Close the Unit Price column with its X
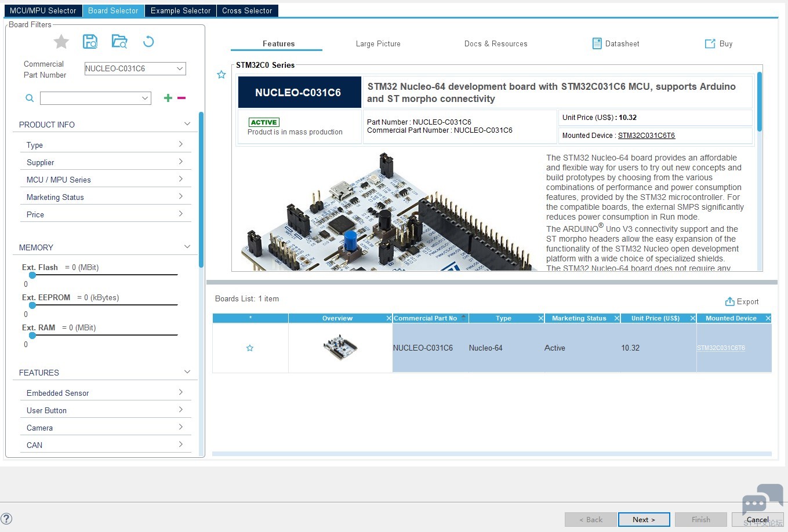Screen dimensions: 788x532 [692, 318]
